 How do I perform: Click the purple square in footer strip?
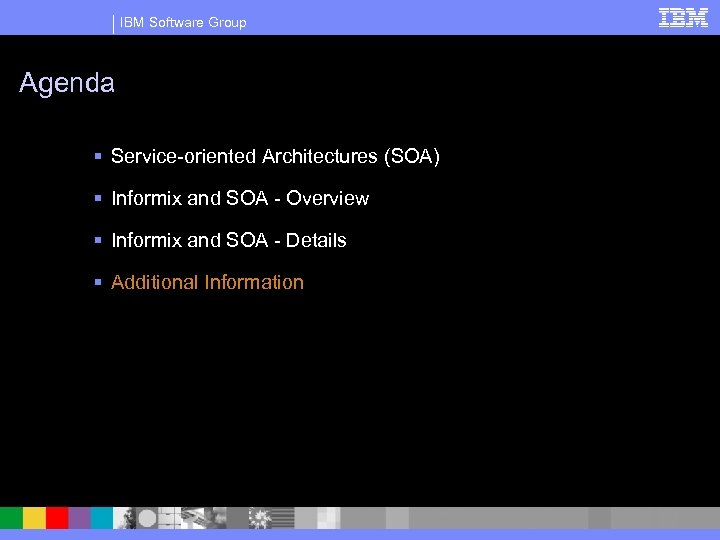(79, 518)
